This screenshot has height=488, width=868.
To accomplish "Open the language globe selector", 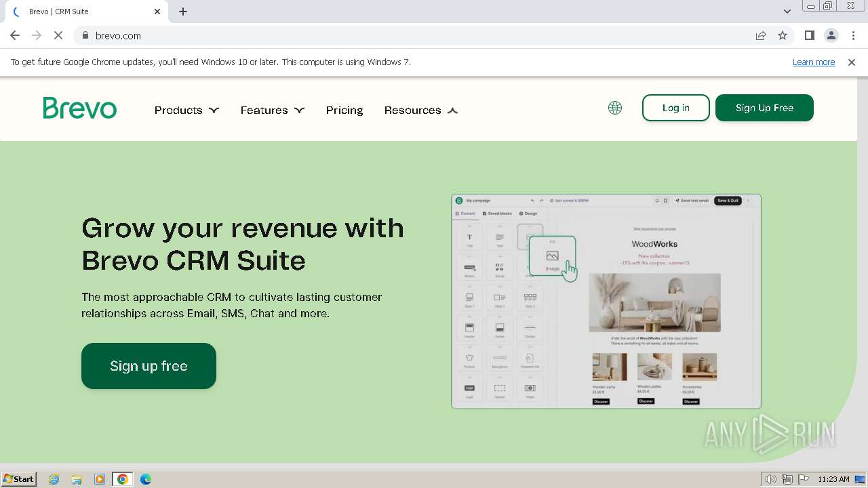I will pos(615,108).
